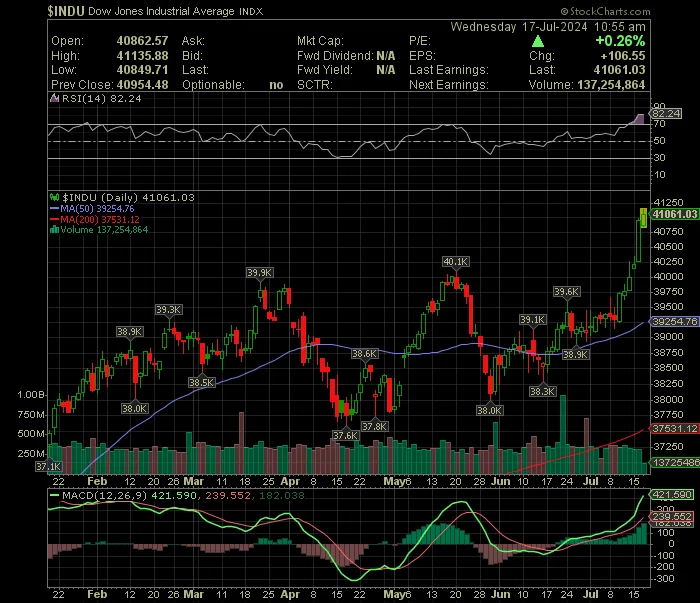Viewport: 700px width, 603px height.
Task: Select the Low value 40849.71
Action: 142,70
